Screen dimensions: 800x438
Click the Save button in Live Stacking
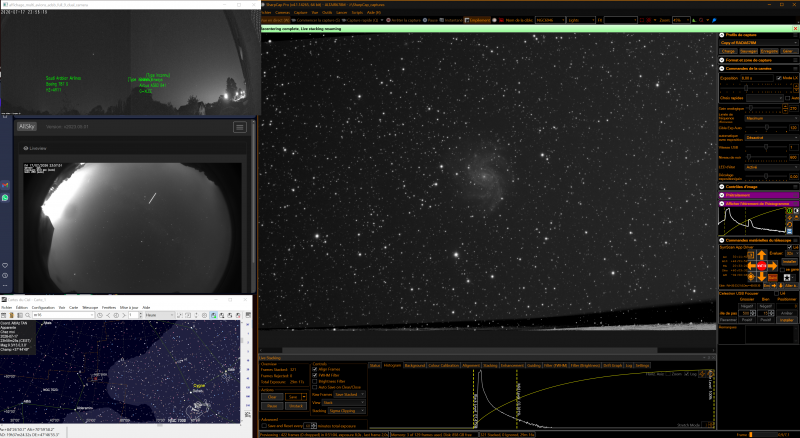[x=293, y=397]
